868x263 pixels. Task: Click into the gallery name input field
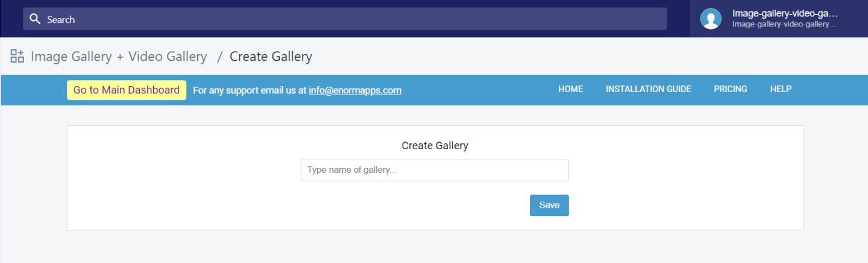point(435,170)
